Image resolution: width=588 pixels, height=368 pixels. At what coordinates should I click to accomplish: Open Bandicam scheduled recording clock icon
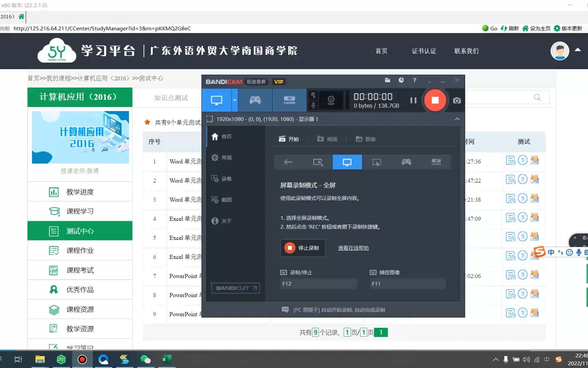(401, 80)
